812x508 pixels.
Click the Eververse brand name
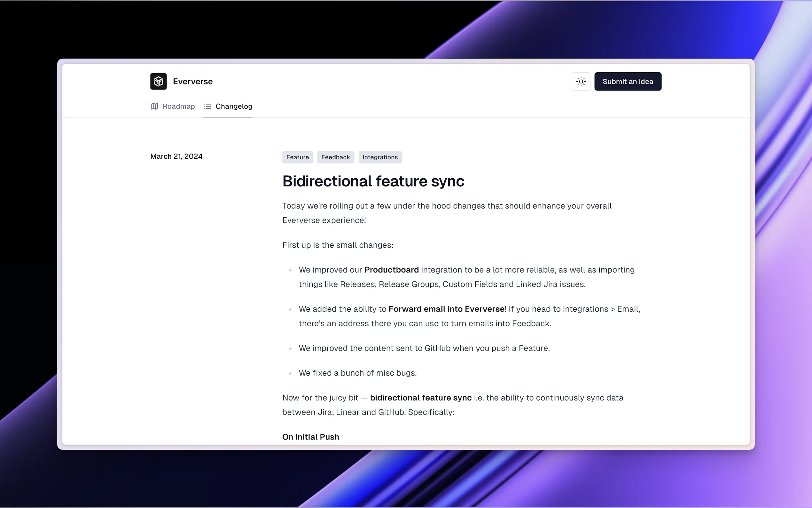click(193, 81)
